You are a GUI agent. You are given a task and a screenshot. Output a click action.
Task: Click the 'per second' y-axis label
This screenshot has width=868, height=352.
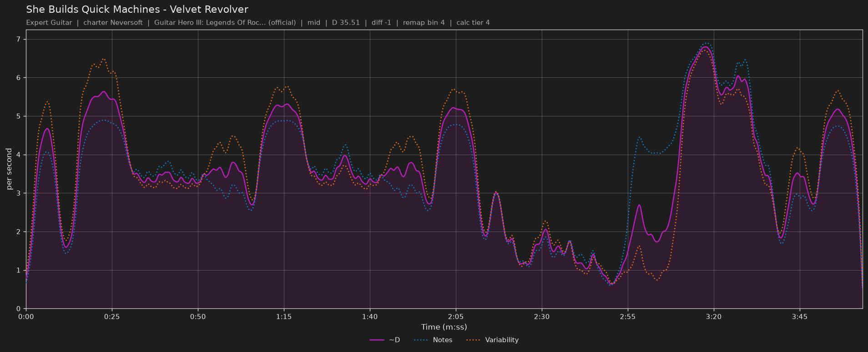pyautogui.click(x=9, y=169)
